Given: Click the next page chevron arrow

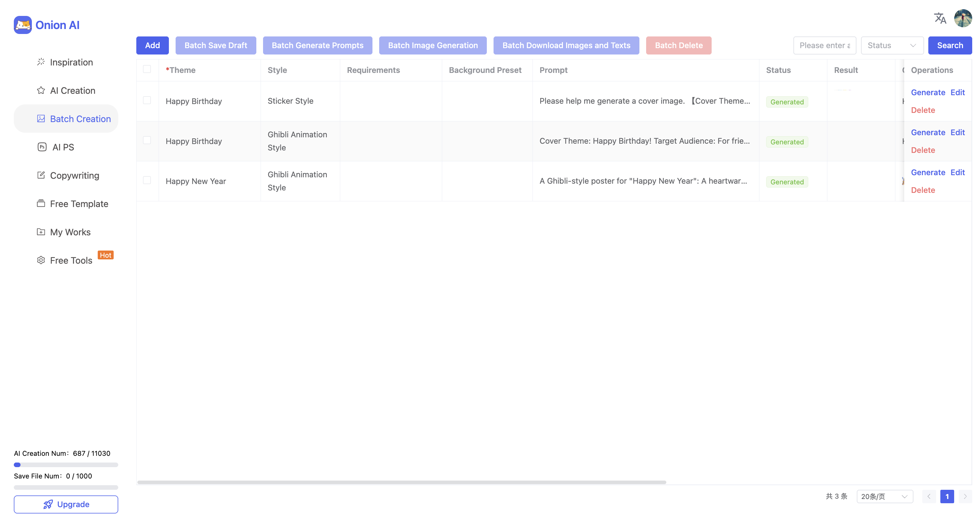Looking at the screenshot, I should (x=965, y=497).
